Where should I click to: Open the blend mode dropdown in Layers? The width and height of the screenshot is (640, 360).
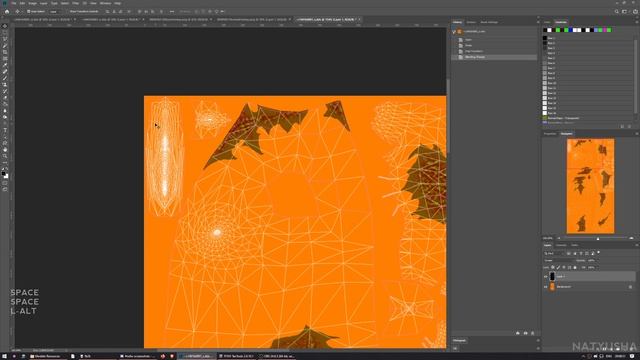tap(558, 260)
